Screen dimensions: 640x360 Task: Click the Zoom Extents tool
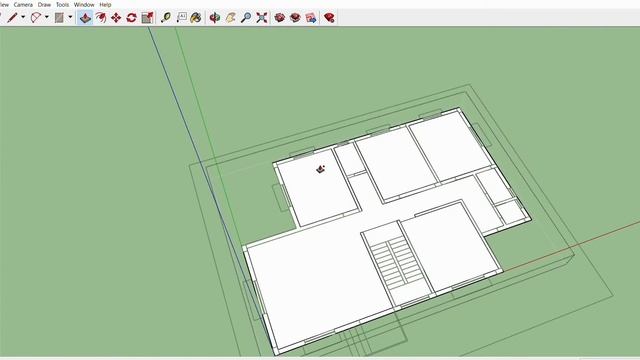coord(262,18)
